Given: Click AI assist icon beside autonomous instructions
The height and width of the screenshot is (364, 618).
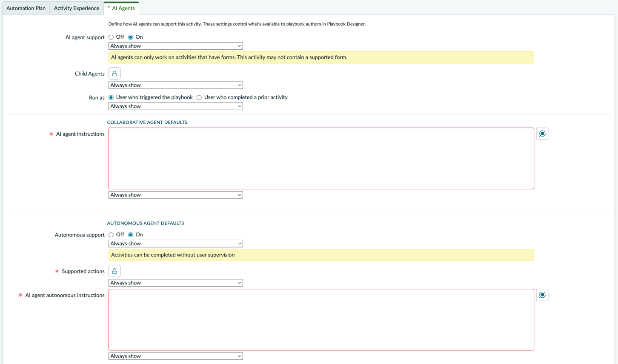Looking at the screenshot, I should (x=542, y=295).
